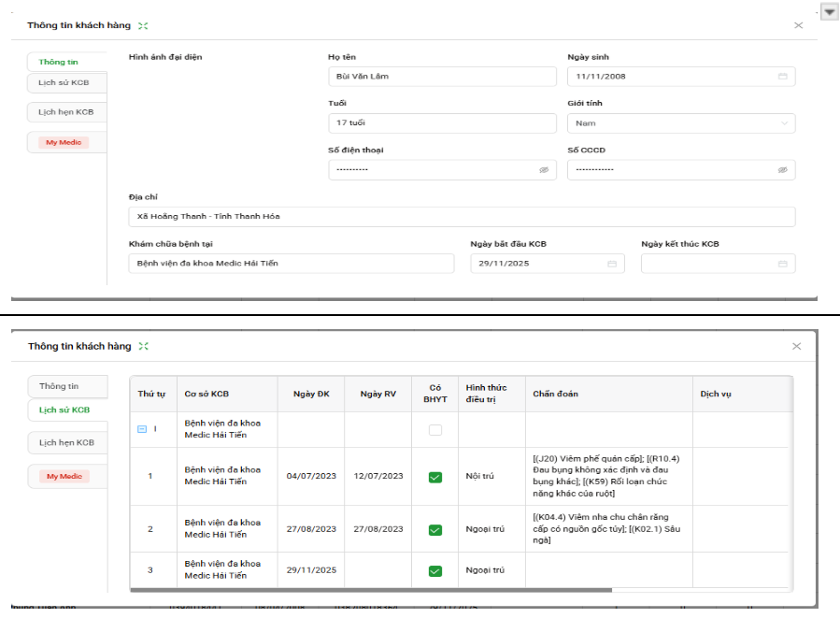Click the horizontal scrollbar under the history table

[374, 590]
